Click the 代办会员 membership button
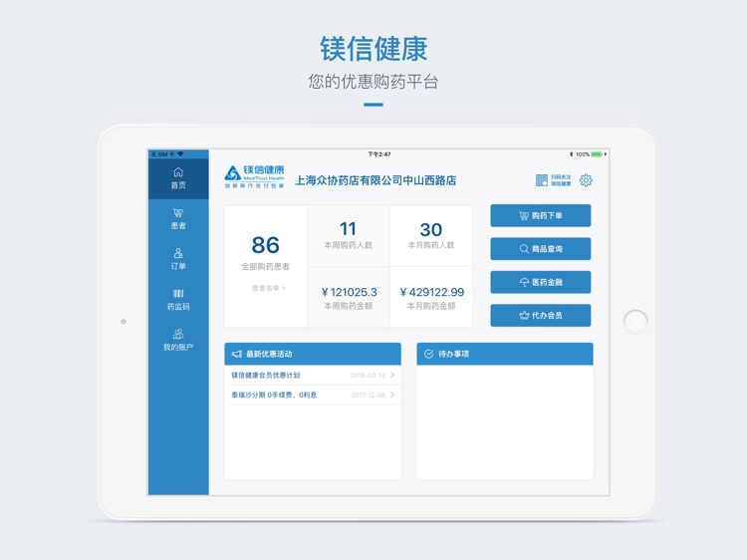Screen dimensions: 747x560 pos(540,316)
